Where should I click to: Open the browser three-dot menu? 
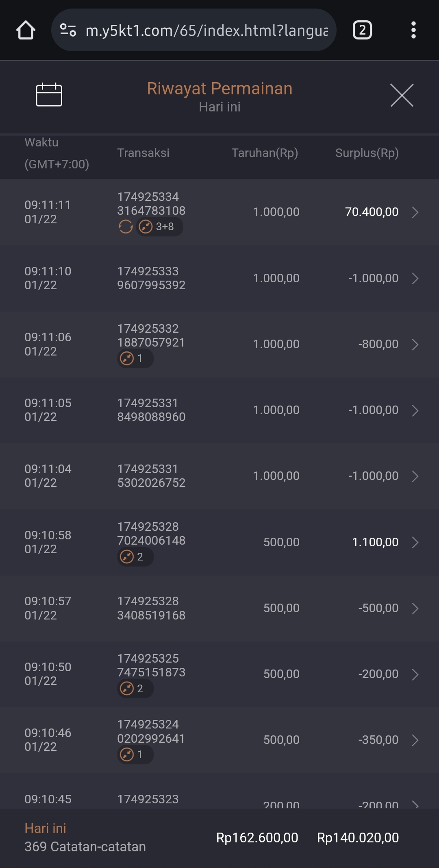(x=413, y=30)
